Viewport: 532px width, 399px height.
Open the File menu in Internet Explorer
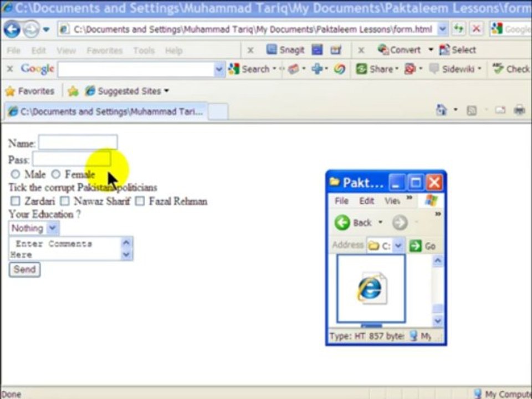click(x=13, y=51)
